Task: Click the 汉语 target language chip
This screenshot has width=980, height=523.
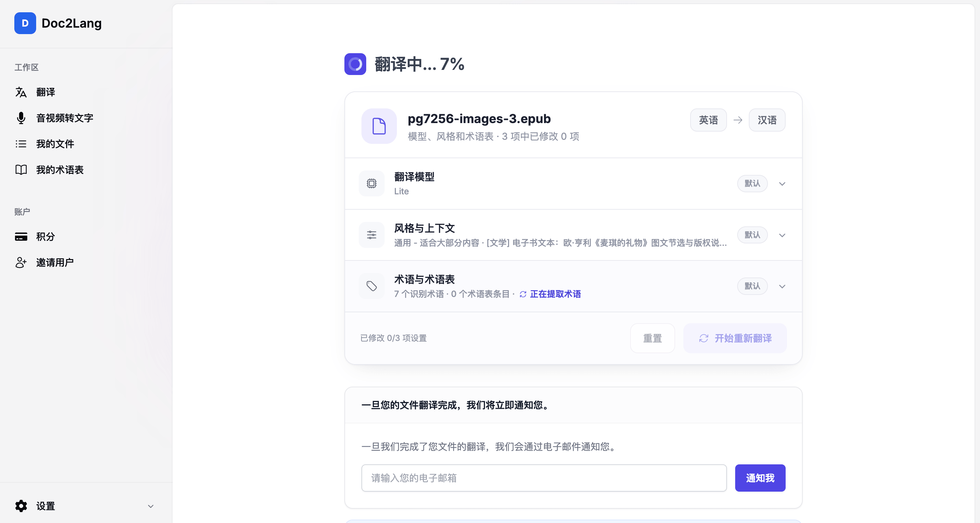Action: coord(767,120)
